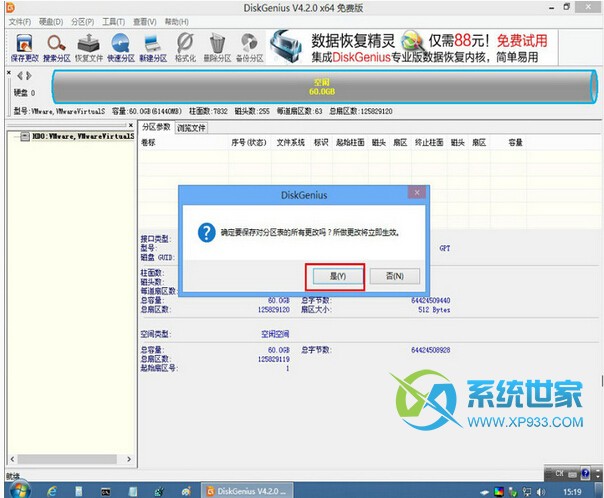Open the paint palette taskbar icon

(186, 491)
